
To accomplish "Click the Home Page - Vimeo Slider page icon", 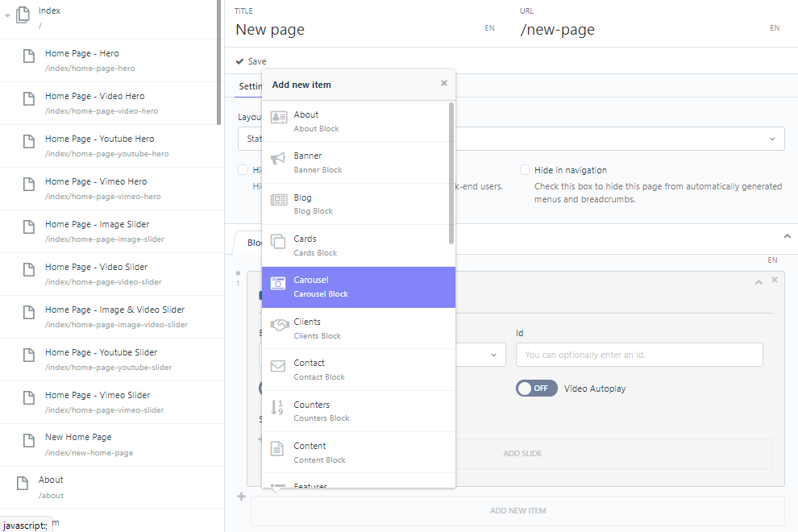I will 29,398.
